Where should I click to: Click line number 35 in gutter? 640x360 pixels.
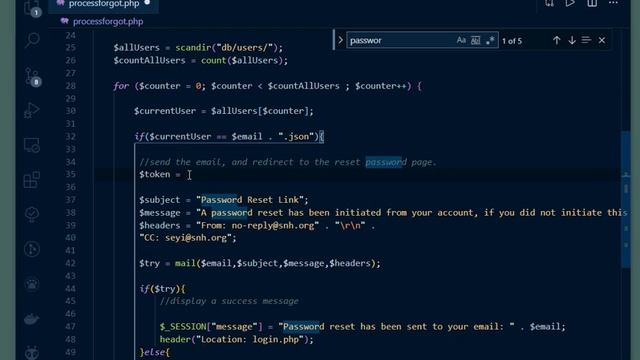tap(71, 174)
